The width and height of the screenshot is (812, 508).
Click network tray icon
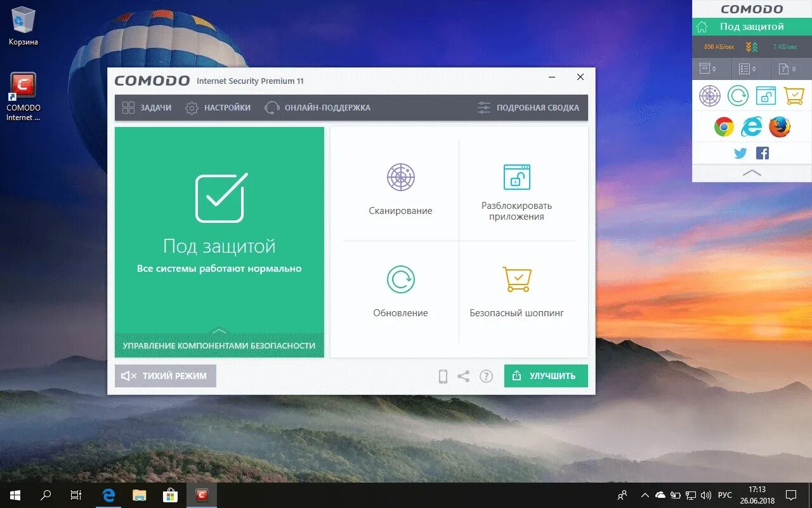pyautogui.click(x=690, y=495)
